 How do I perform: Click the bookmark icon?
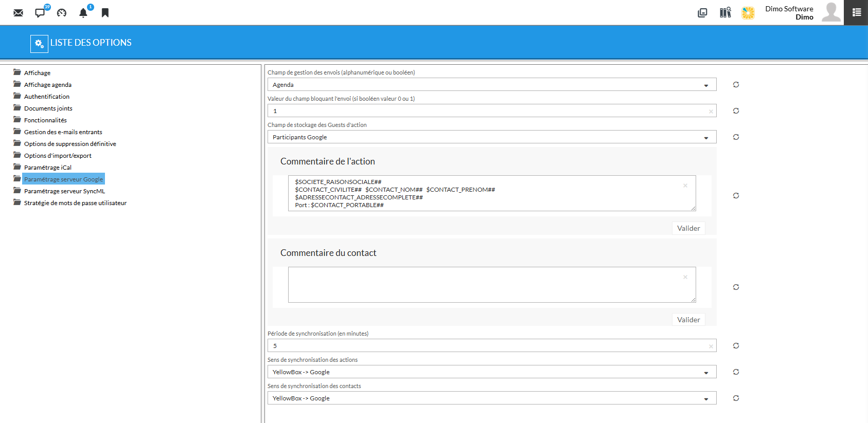click(x=105, y=13)
